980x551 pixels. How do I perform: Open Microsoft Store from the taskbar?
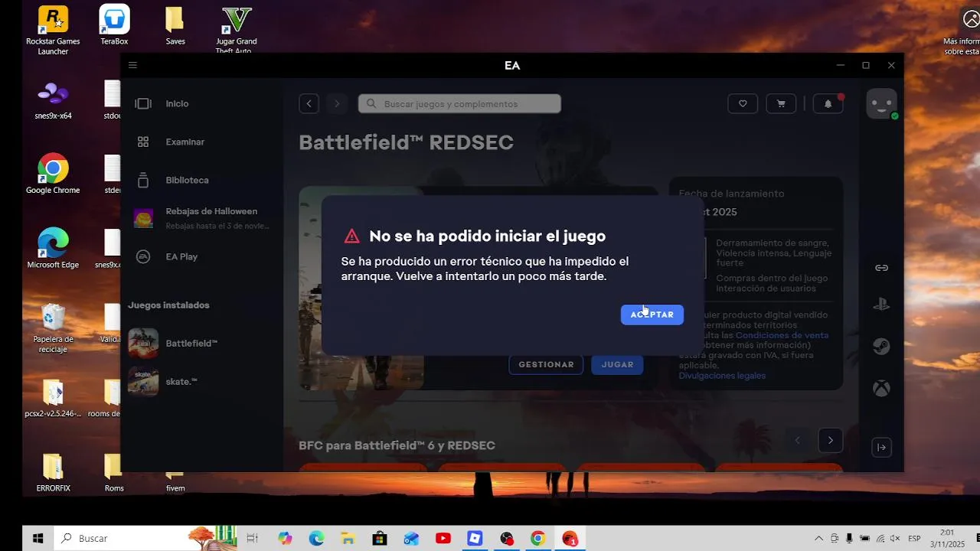[x=380, y=538]
